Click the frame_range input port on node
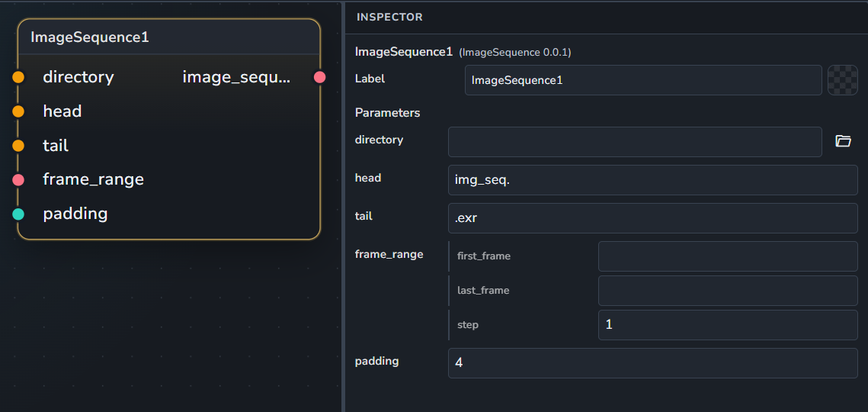Viewport: 868px width, 412px height. 18,179
